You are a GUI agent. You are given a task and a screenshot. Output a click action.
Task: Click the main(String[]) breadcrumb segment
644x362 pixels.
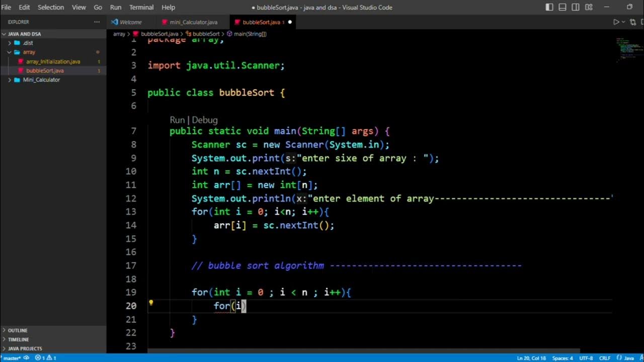(250, 34)
